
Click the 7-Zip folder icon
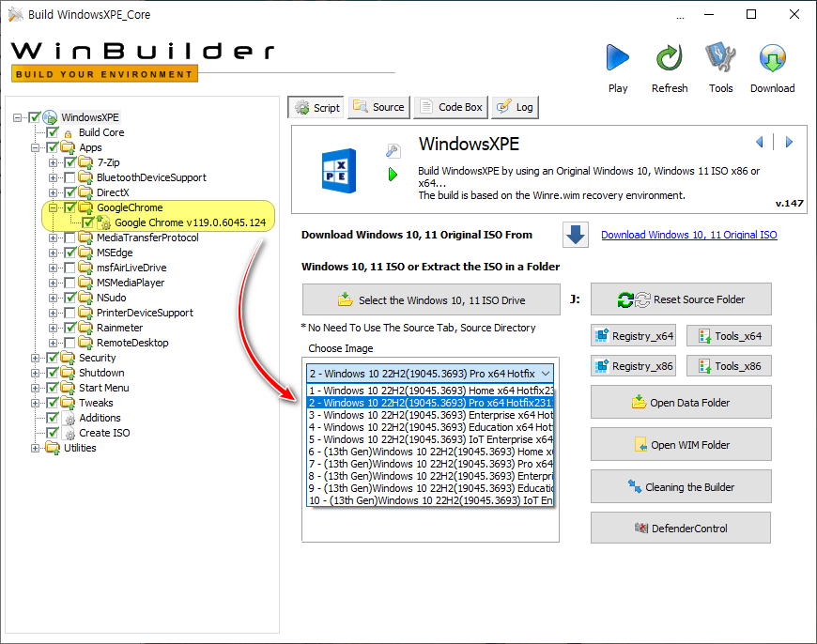pyautogui.click(x=85, y=162)
